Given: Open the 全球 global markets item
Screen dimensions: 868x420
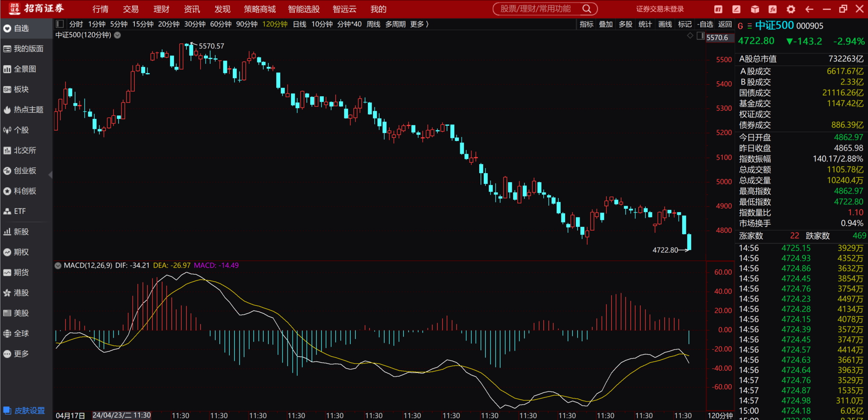Looking at the screenshot, I should coord(26,334).
